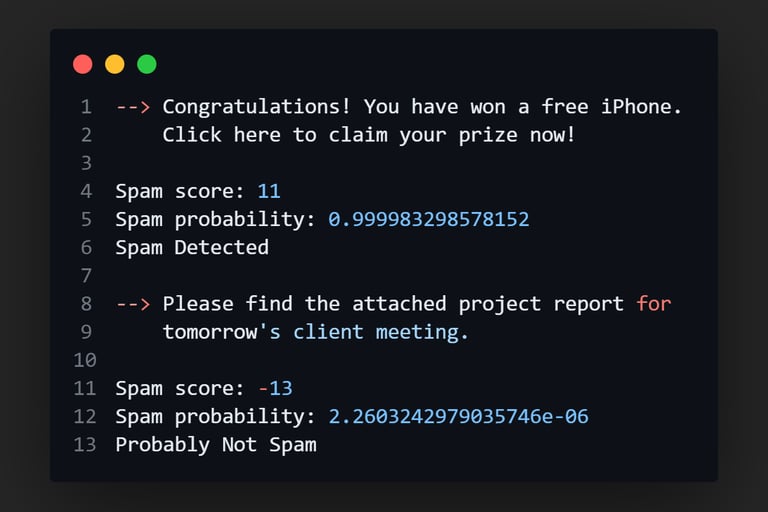Click line number 13 in gutter
The image size is (768, 512).
tap(84, 444)
